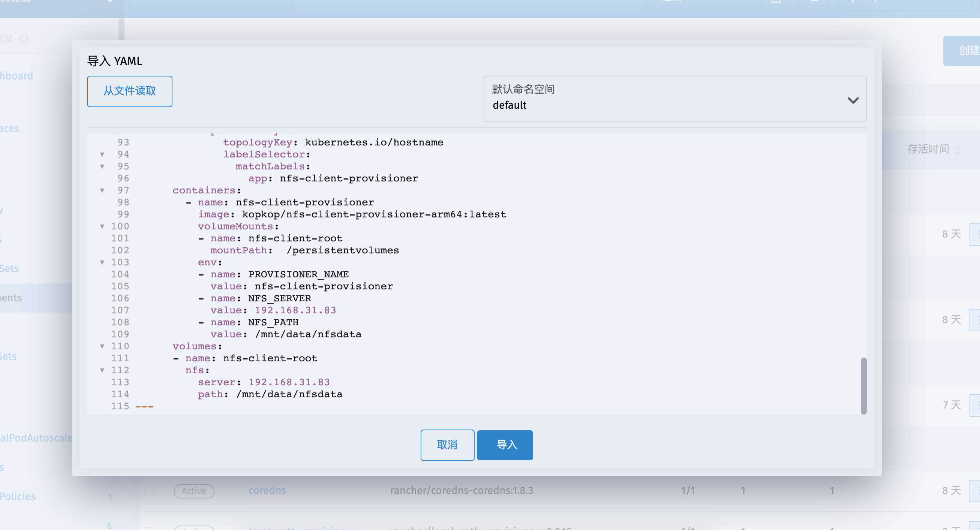Collapse the containers block at line 97
This screenshot has width=980, height=530.
pos(102,190)
